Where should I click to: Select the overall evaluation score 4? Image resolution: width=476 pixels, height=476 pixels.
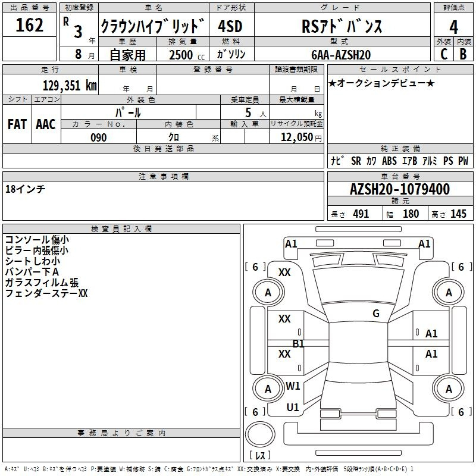coord(453,27)
